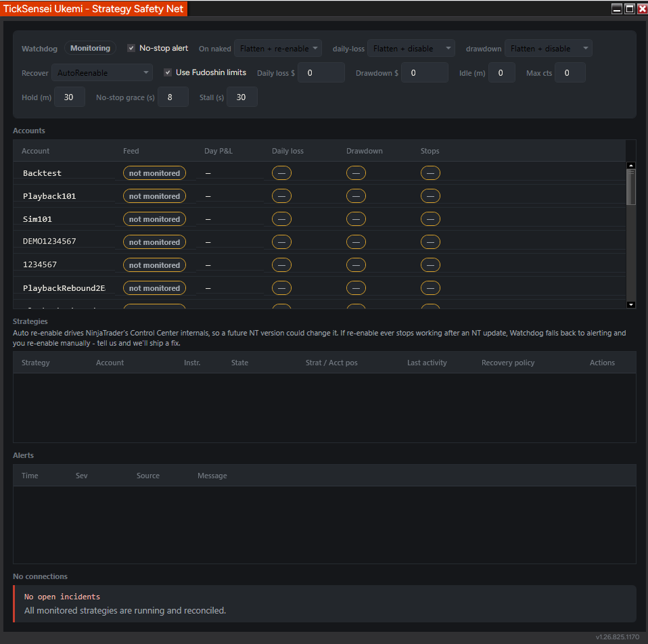
Task: Click the version number v1.26.825.1170
Action: click(618, 637)
